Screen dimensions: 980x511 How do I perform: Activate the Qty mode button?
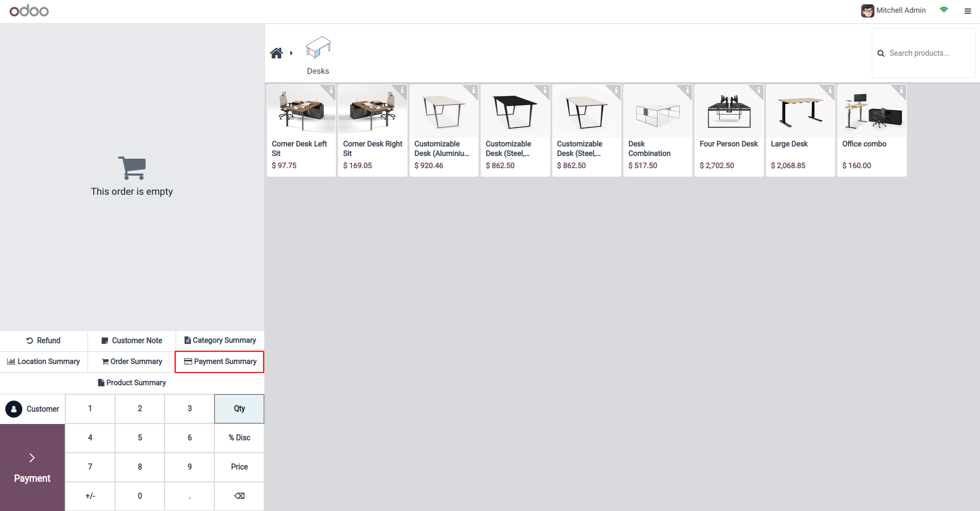pos(239,409)
